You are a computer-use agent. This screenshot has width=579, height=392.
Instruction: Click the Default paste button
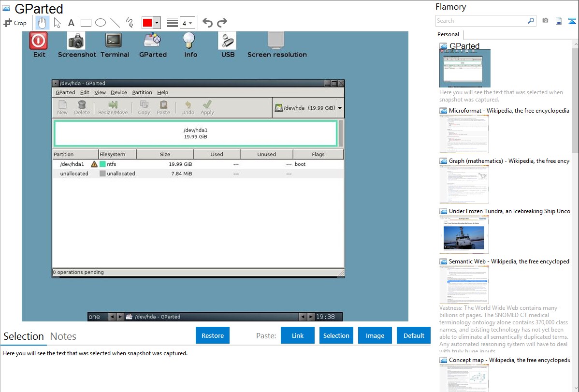[x=414, y=335]
